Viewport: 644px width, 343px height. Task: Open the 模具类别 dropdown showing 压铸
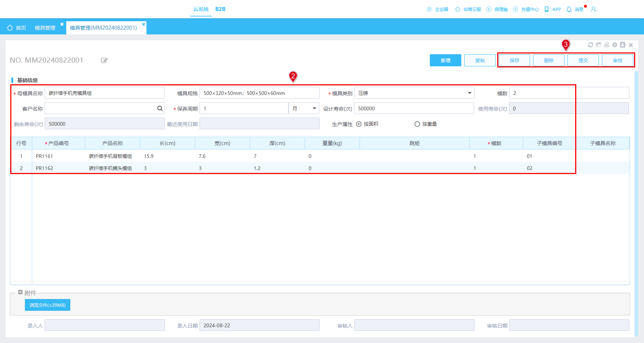pyautogui.click(x=414, y=93)
